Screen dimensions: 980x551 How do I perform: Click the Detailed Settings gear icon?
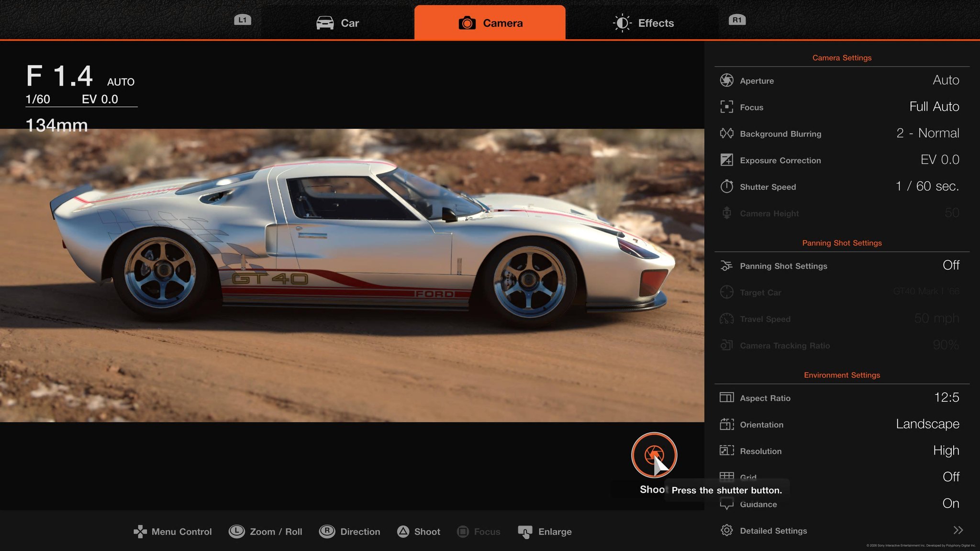726,530
